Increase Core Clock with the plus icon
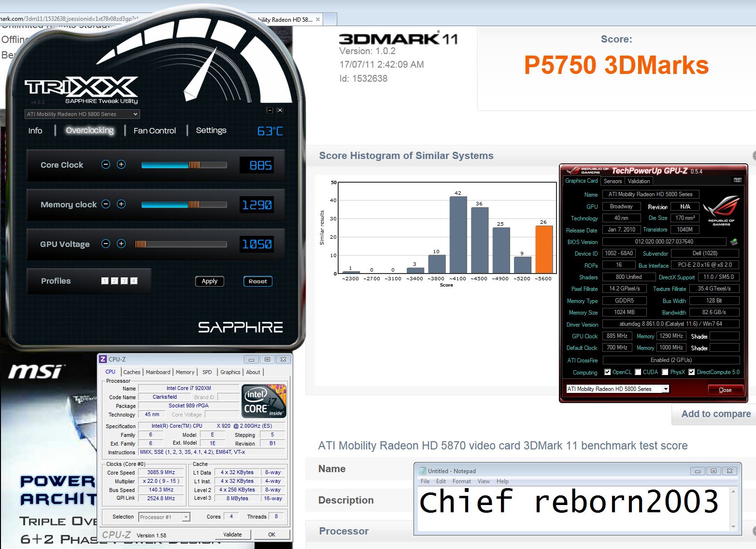 pyautogui.click(x=121, y=164)
